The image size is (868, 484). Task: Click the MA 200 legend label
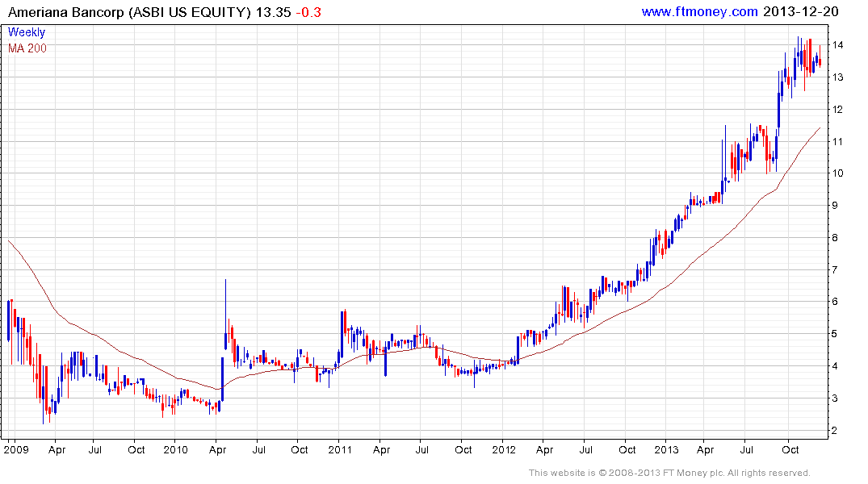tap(27, 48)
